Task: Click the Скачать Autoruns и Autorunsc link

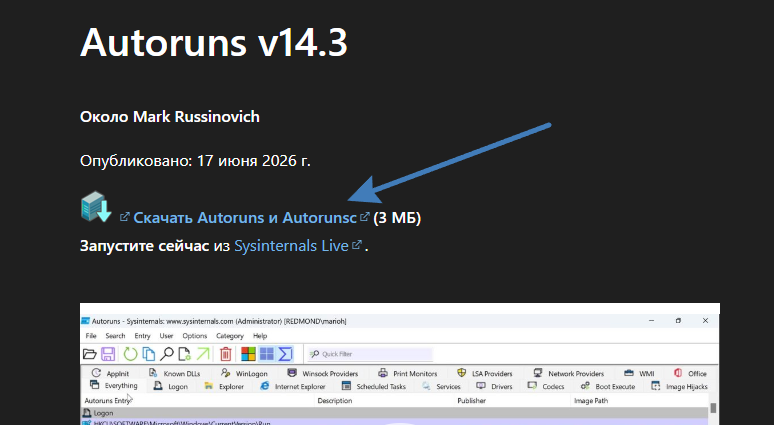Action: pos(245,218)
